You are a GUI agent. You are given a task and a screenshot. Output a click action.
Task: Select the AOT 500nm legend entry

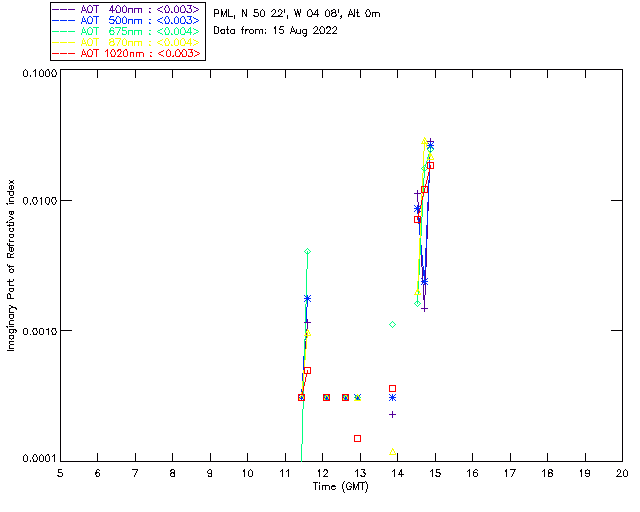(x=127, y=20)
